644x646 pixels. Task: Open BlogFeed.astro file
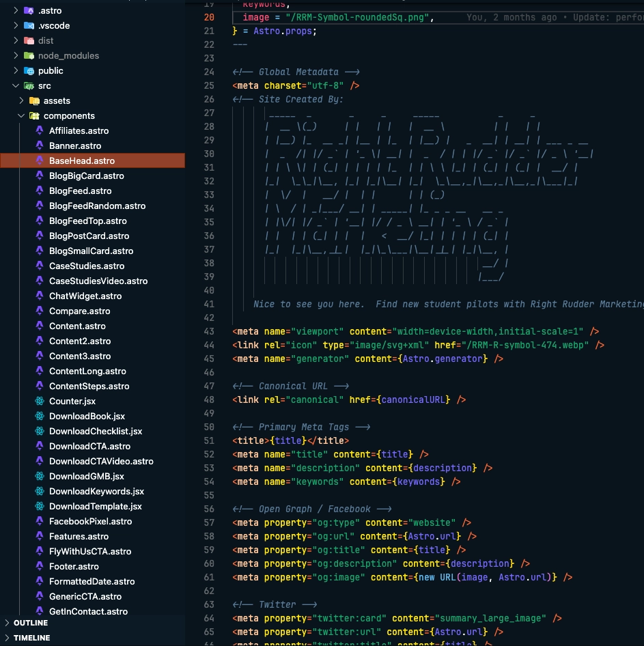point(81,191)
